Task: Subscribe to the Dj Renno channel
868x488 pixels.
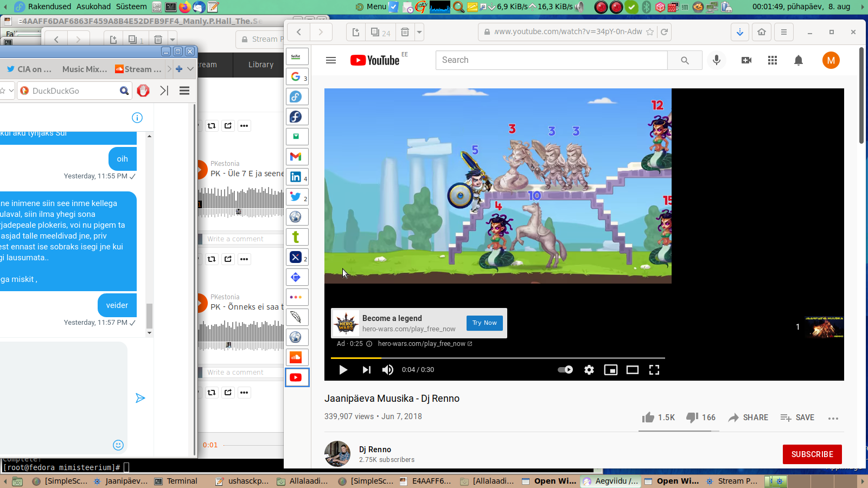Action: pos(812,454)
